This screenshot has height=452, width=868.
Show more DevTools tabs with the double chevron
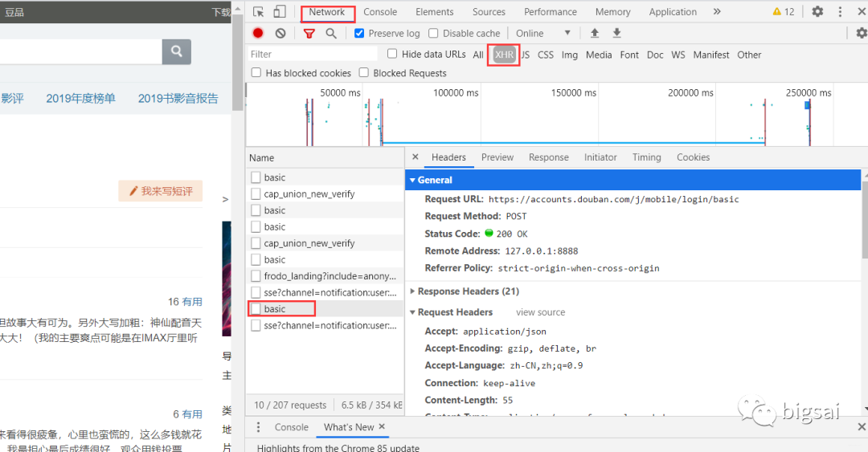click(717, 11)
